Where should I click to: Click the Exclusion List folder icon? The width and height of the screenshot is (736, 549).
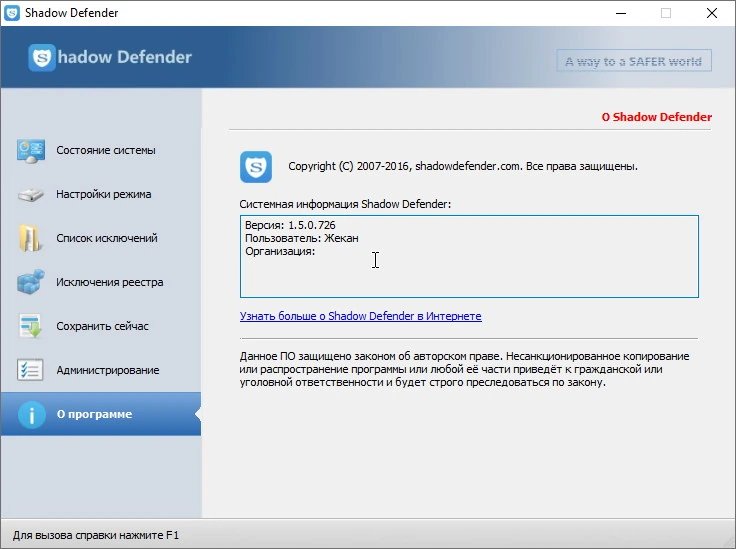[31, 238]
